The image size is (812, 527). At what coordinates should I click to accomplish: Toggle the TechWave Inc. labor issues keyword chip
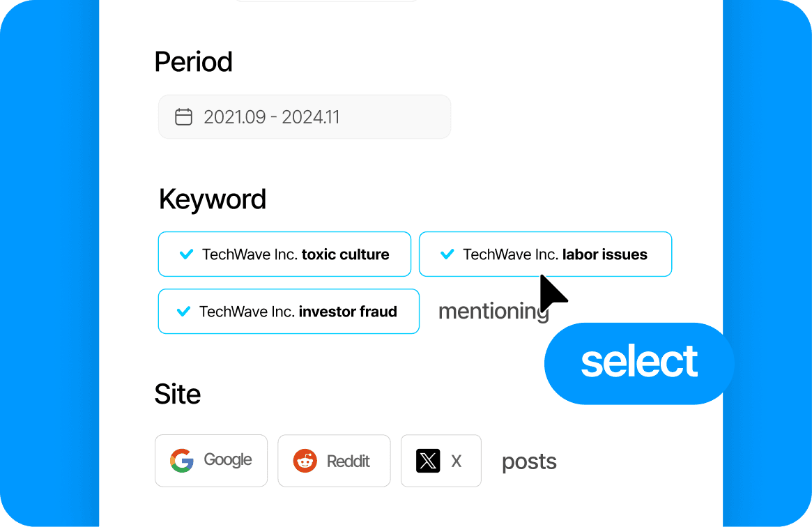[545, 254]
